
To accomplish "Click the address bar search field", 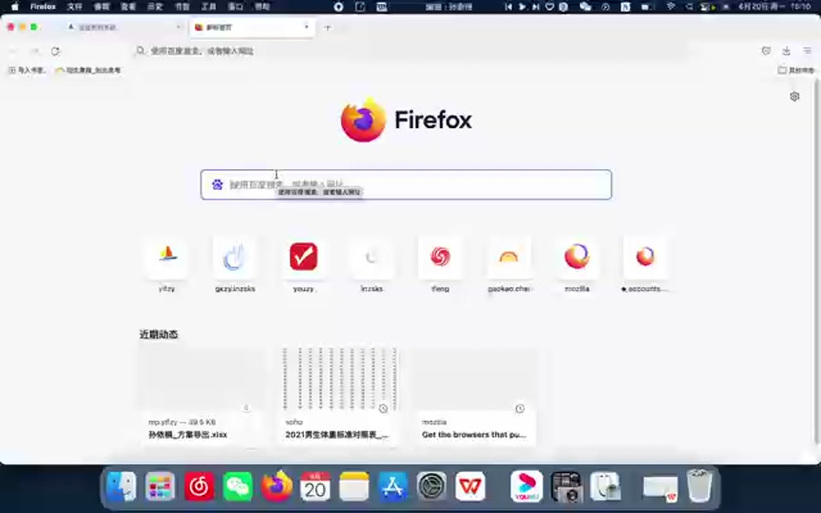I will (x=408, y=51).
